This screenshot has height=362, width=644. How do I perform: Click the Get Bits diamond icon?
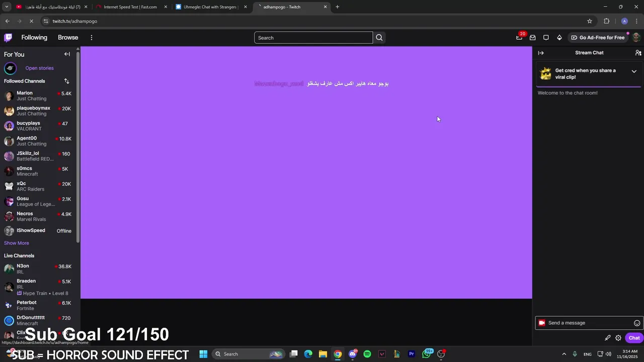pos(559,37)
